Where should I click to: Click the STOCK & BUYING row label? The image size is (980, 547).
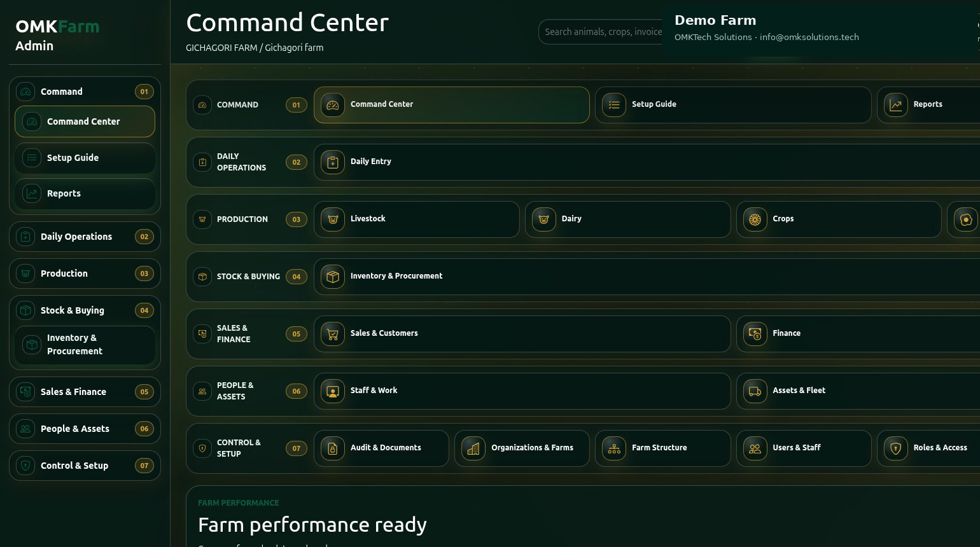248,277
